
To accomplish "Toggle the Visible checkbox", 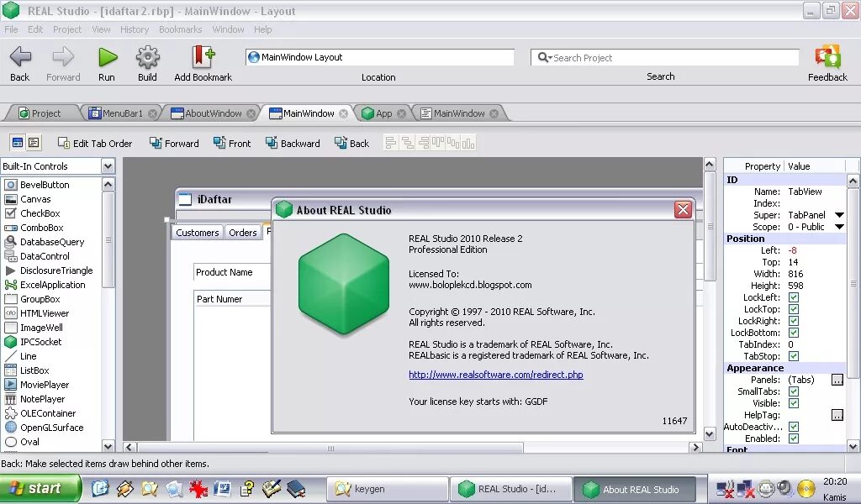I will click(794, 404).
